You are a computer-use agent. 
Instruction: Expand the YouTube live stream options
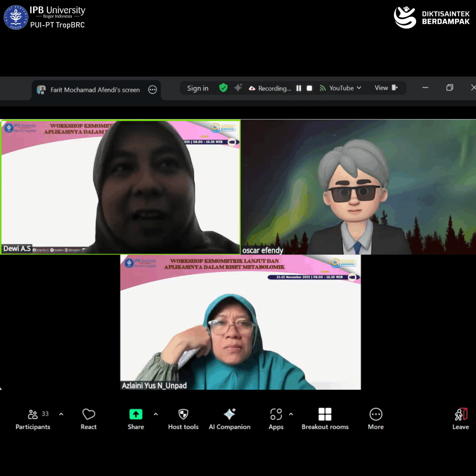[360, 88]
